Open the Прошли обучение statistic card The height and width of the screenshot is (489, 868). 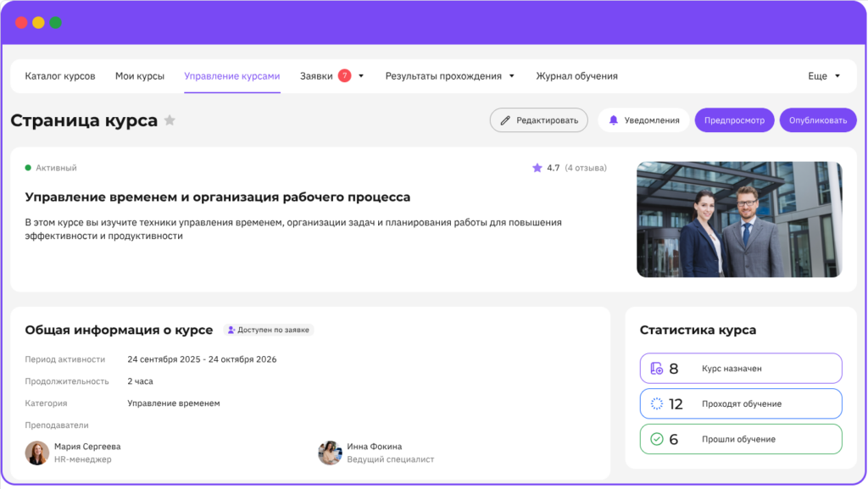(x=741, y=439)
